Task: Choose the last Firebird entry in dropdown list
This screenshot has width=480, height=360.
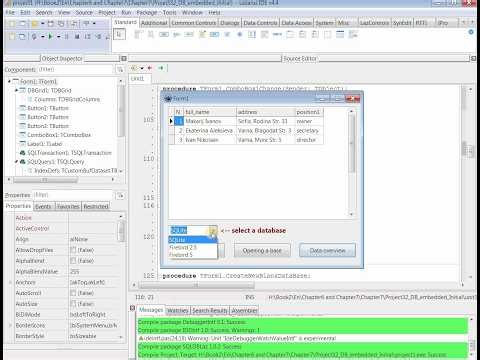Action: coord(193,255)
